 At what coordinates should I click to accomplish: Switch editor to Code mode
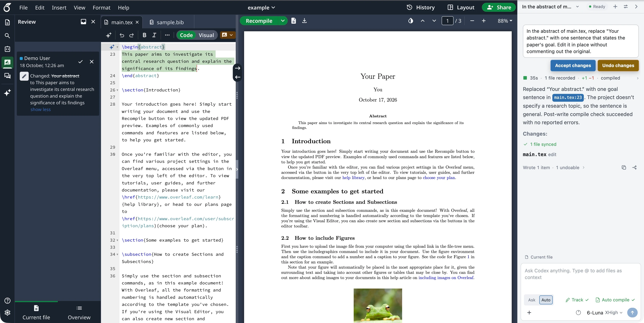(186, 35)
